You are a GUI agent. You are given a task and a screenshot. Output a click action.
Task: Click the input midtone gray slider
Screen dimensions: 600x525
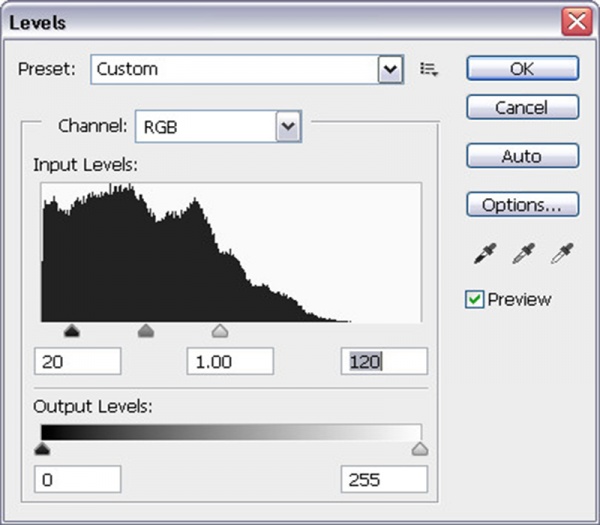146,331
